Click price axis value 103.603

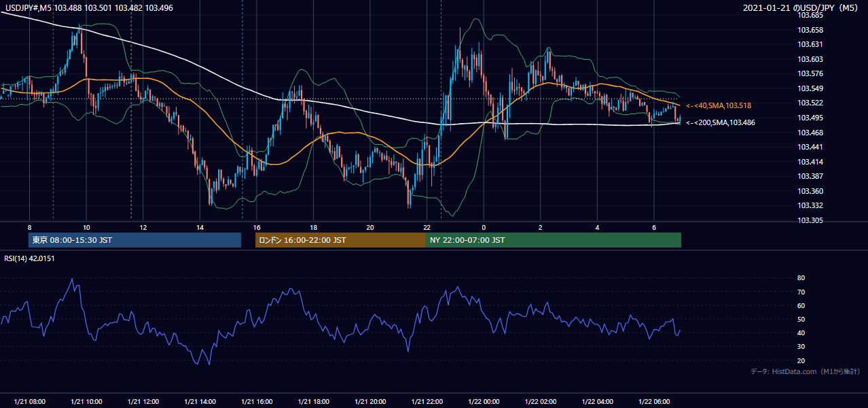tap(811, 59)
